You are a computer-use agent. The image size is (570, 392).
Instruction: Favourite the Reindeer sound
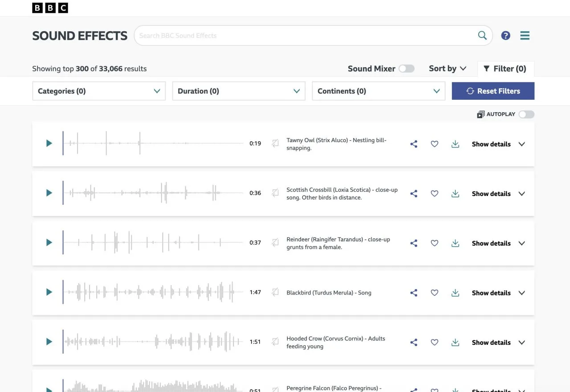tap(435, 243)
